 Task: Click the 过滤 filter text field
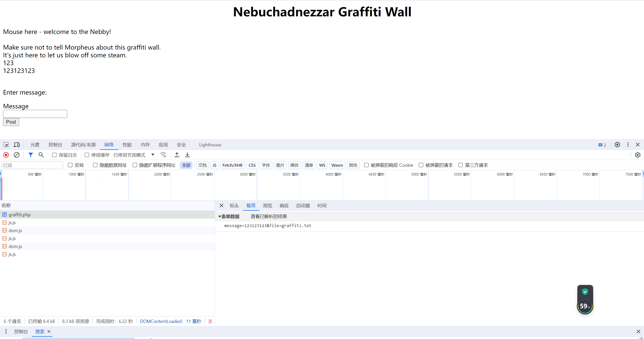pyautogui.click(x=32, y=165)
